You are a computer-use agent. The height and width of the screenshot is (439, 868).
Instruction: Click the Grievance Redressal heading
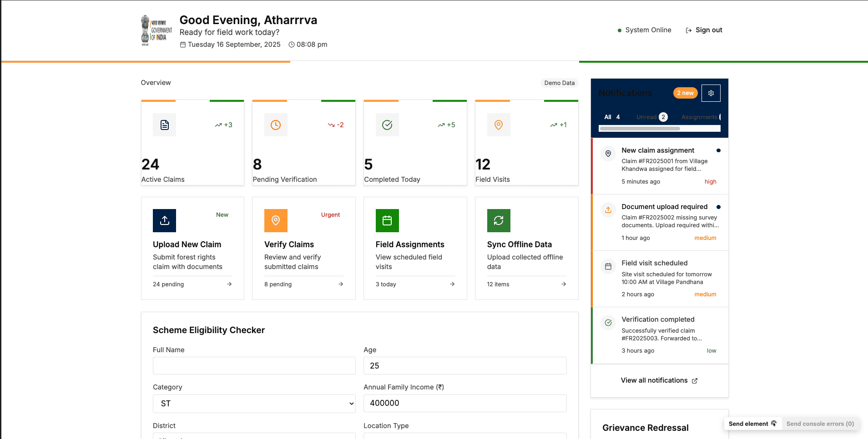646,428
